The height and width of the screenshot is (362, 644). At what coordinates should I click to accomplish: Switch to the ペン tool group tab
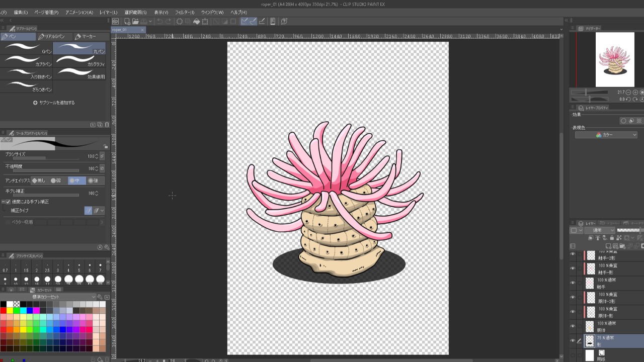(x=18, y=37)
